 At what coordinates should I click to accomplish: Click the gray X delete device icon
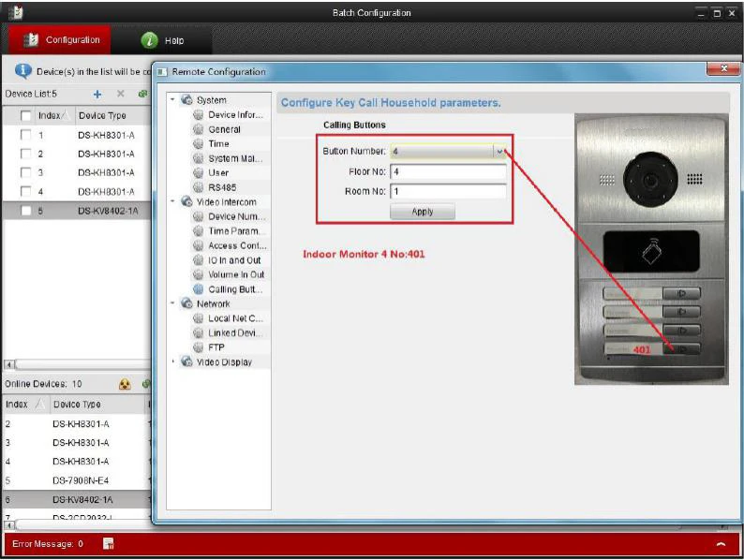(121, 94)
